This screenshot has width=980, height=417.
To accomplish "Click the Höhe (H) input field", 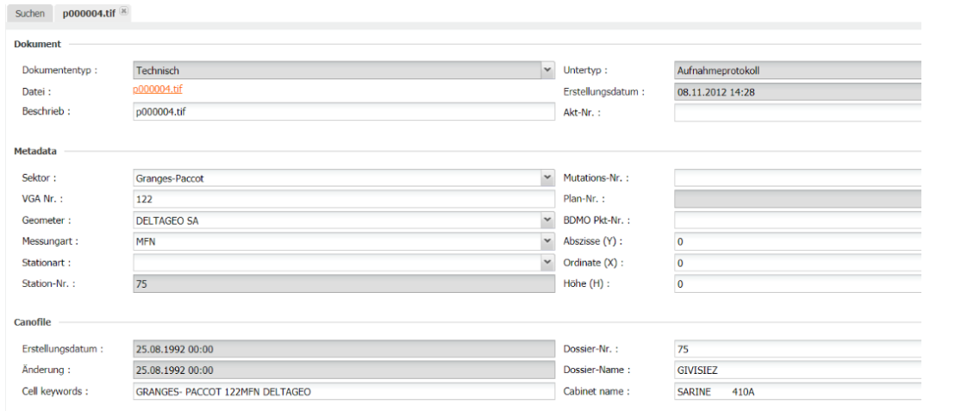I will click(797, 283).
